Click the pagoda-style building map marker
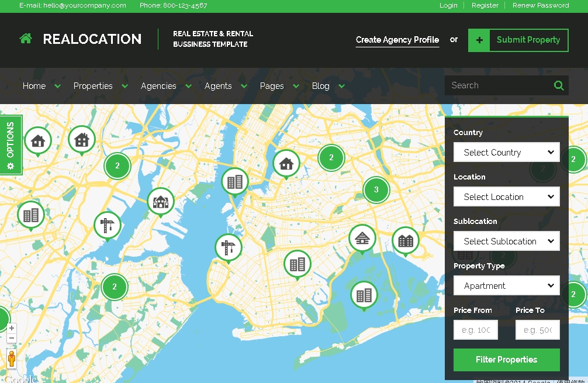This screenshot has height=383, width=588. (362, 238)
